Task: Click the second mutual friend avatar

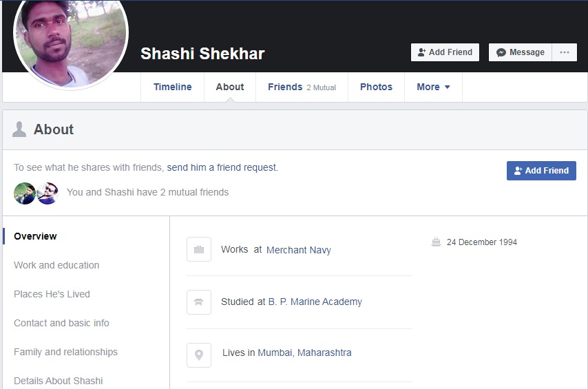Action: [48, 193]
